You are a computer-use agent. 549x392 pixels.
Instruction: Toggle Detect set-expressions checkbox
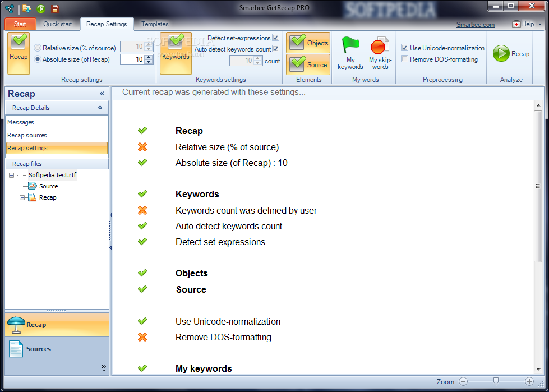pyautogui.click(x=276, y=38)
